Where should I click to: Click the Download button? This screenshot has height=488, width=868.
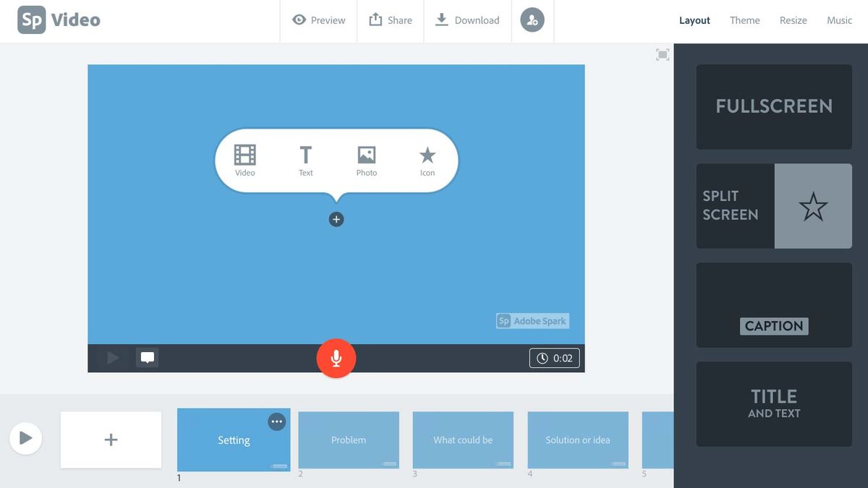(467, 20)
